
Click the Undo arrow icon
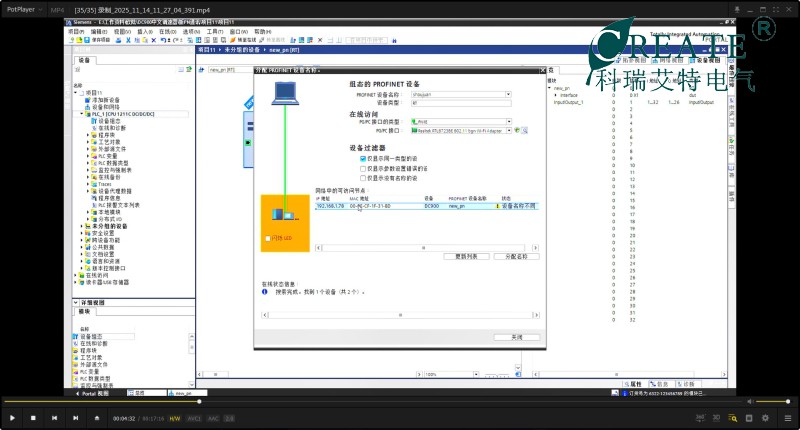pyautogui.click(x=164, y=40)
